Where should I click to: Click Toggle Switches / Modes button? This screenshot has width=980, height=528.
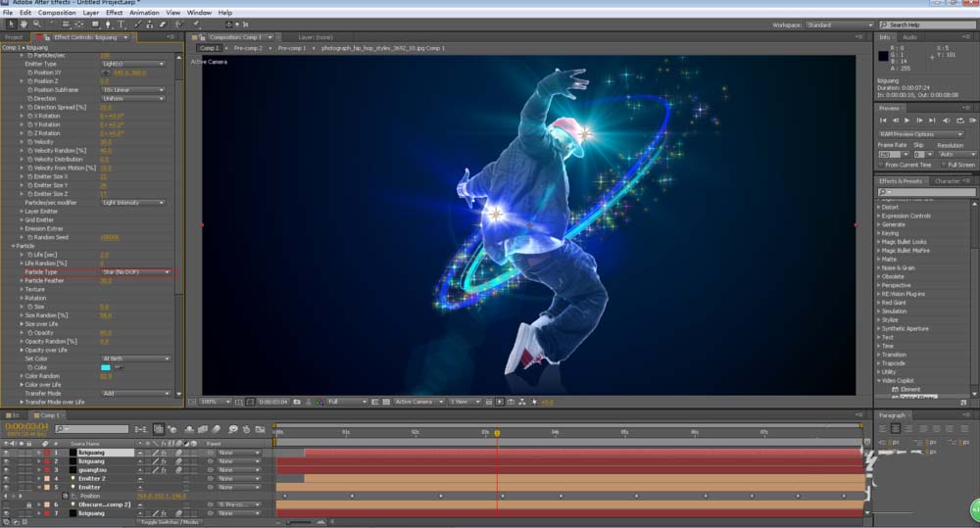[170, 522]
